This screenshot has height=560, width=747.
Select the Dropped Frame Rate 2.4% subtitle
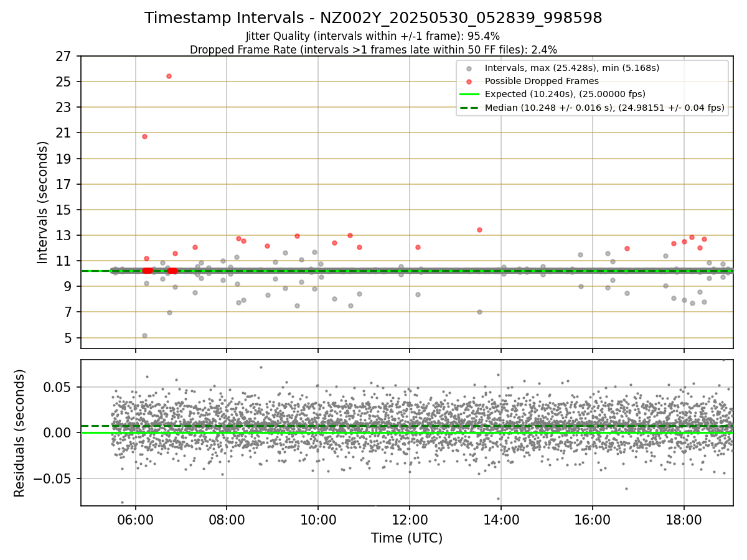click(x=374, y=49)
